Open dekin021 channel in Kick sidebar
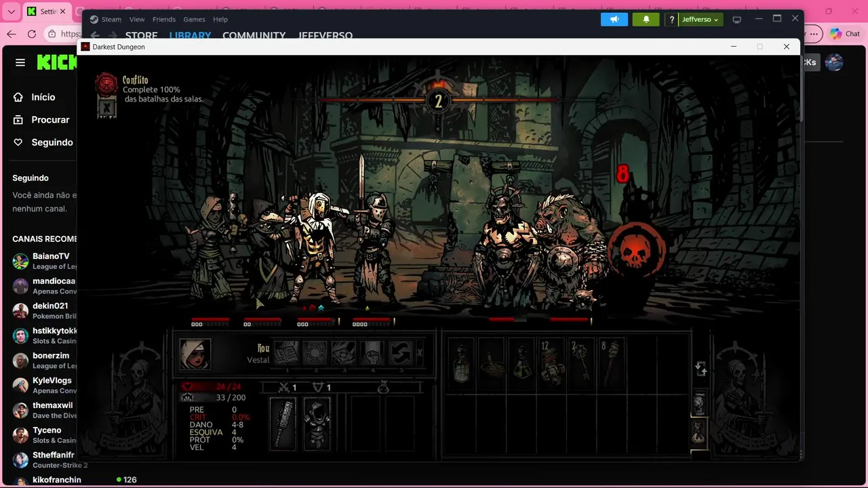The height and width of the screenshot is (488, 868). pyautogui.click(x=44, y=310)
